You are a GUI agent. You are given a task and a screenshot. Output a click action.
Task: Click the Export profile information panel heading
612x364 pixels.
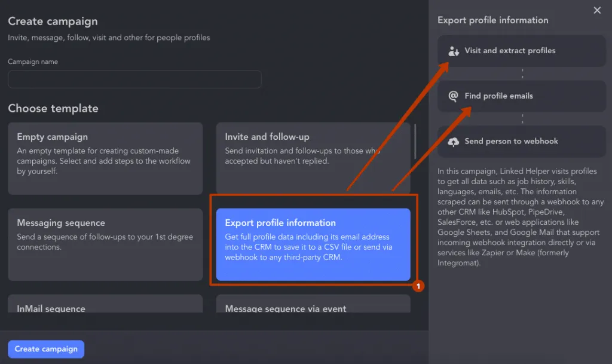coord(492,20)
